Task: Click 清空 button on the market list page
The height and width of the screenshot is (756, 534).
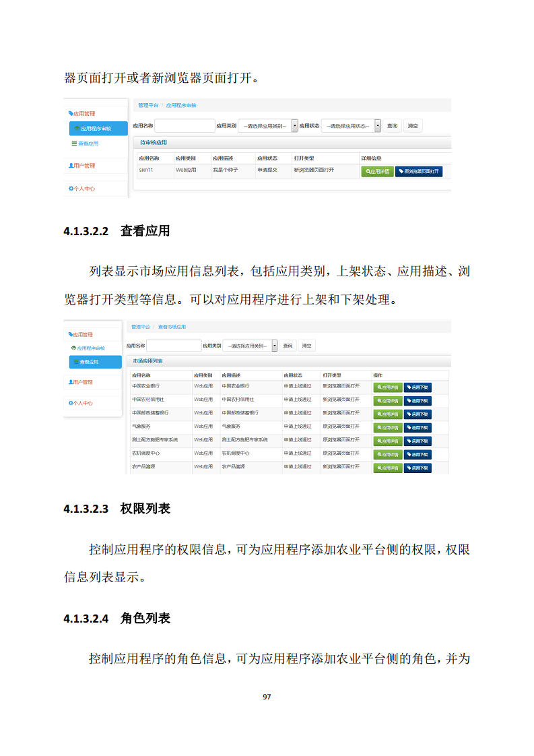Action: pyautogui.click(x=306, y=346)
